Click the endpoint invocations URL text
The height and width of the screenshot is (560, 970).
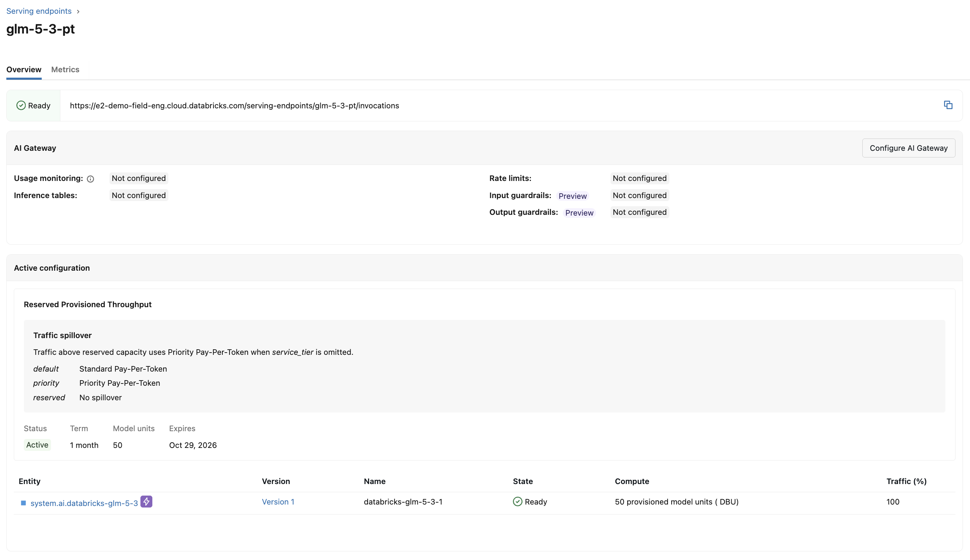[234, 105]
